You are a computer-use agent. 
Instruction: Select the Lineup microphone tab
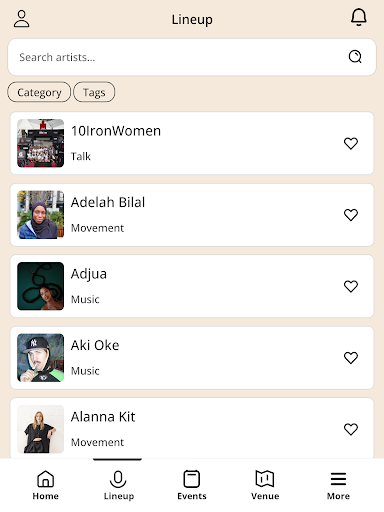click(x=118, y=485)
